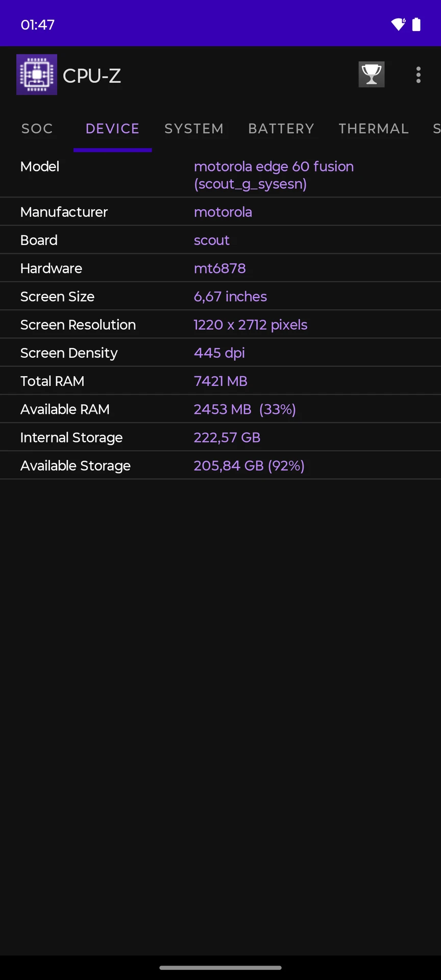Tap the CPU-Z chip logo icon

[37, 75]
